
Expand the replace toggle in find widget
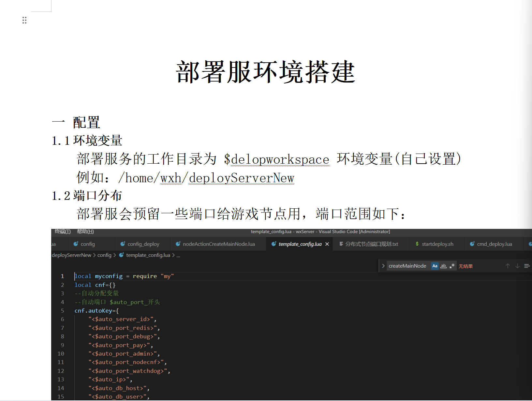383,266
